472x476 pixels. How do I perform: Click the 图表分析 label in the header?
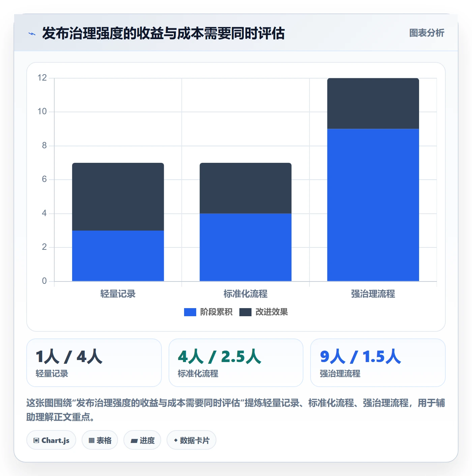[426, 33]
